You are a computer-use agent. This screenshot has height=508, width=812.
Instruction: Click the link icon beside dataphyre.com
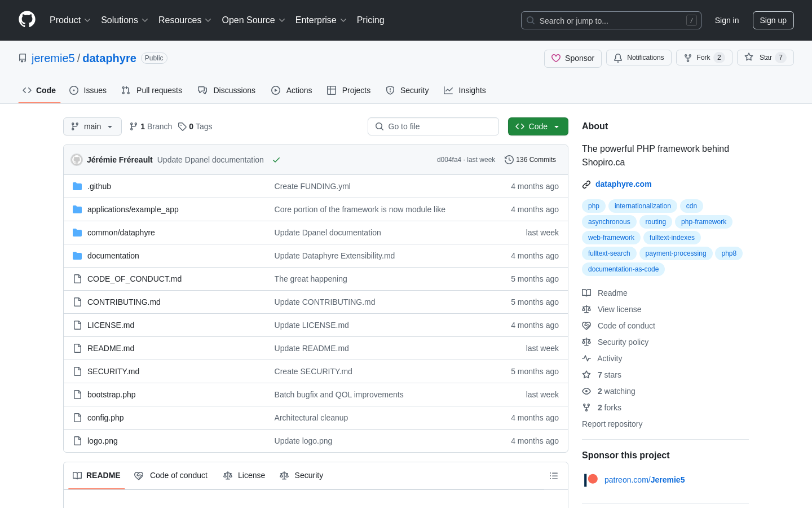586,184
